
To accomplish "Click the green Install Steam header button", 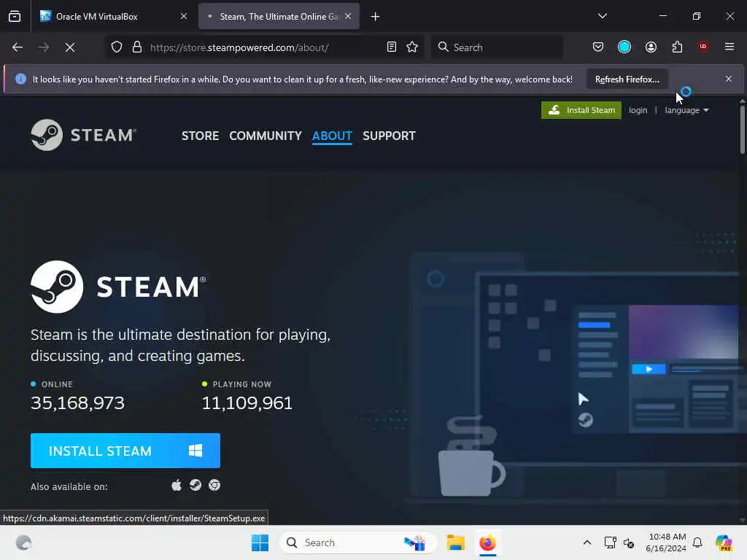I will pos(581,111).
